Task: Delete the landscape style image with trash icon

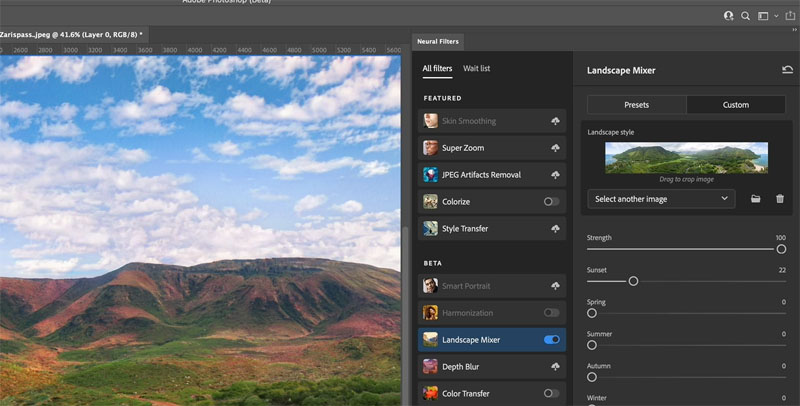Action: (x=780, y=199)
